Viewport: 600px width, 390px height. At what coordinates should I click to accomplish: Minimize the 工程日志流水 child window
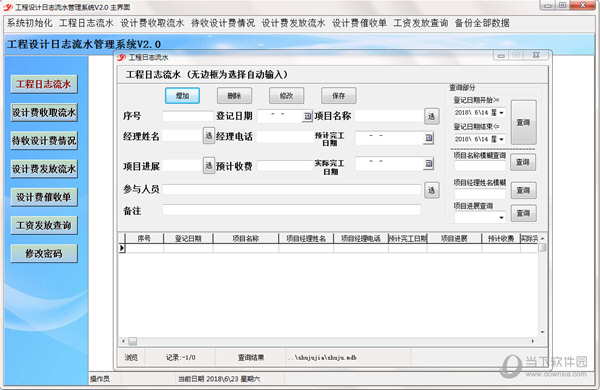pyautogui.click(x=501, y=55)
